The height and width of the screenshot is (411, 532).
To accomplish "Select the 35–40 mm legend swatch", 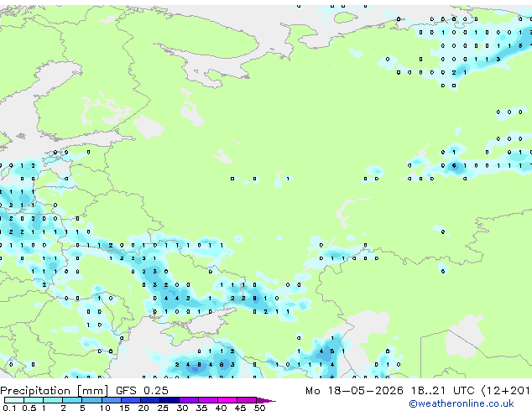I will [x=208, y=400].
